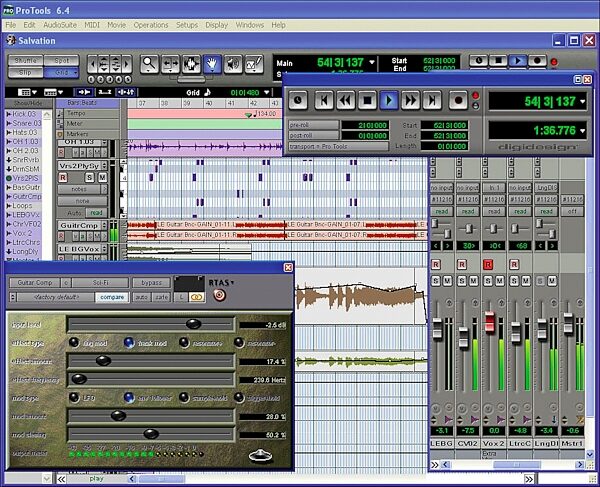Select the Zoomer magnifier tool
The height and width of the screenshot is (487, 600).
pos(149,64)
